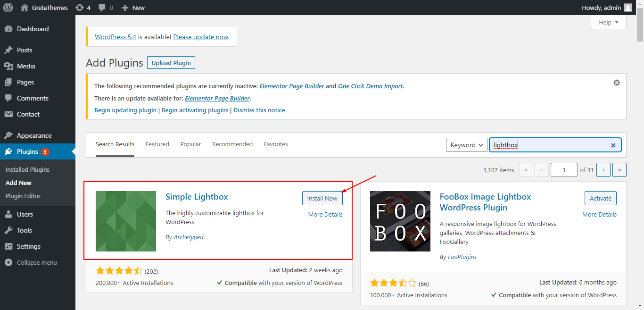This screenshot has width=644, height=310.
Task: Open the New item dropdown in admin bar
Action: coord(132,8)
